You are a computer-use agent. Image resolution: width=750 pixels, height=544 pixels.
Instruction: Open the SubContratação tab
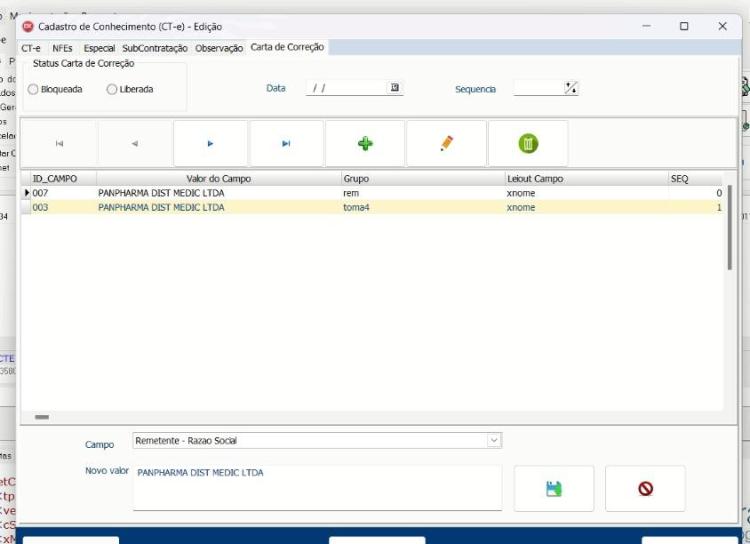[x=155, y=48]
